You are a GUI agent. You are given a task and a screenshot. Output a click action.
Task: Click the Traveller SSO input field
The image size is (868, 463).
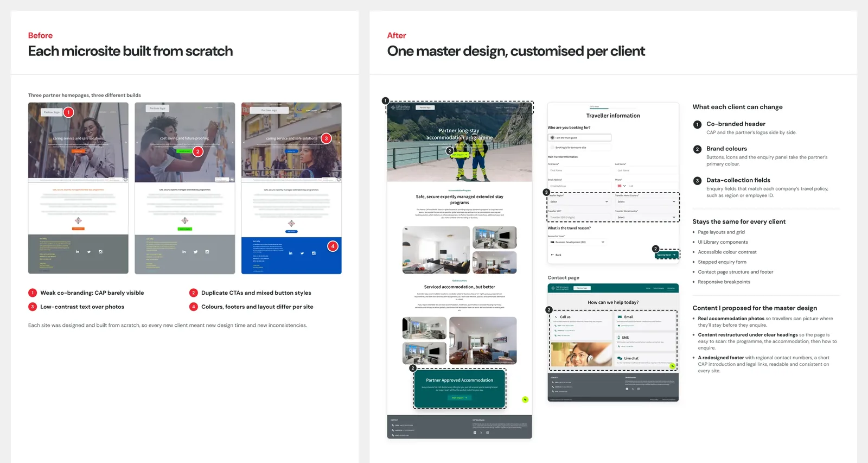click(x=579, y=218)
